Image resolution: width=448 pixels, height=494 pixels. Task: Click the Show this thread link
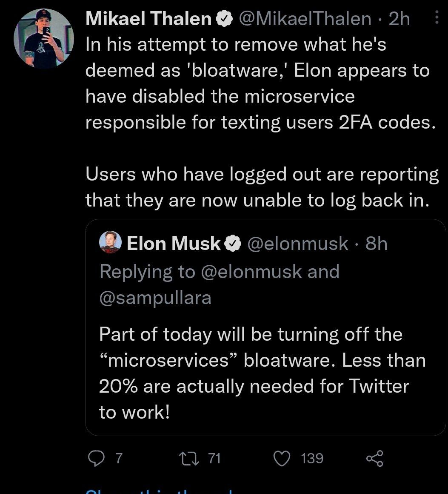point(140,492)
